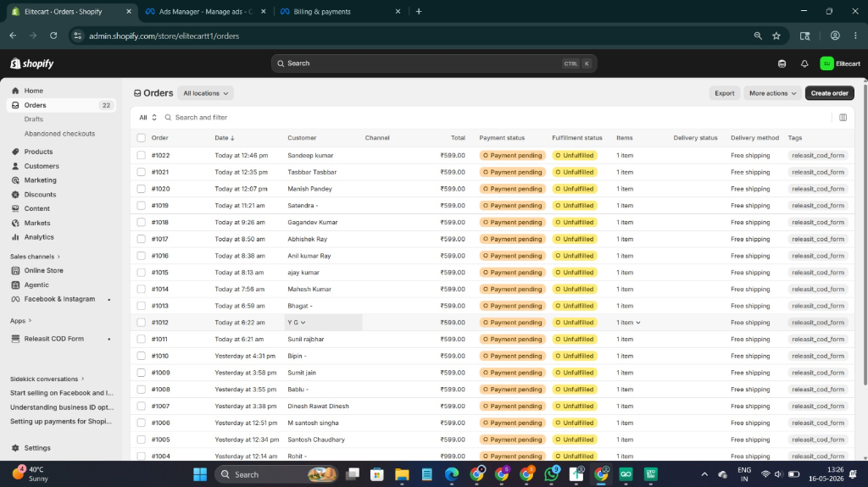Expand the Y G customer dropdown arrow
Viewport: 868px width, 487px height.
[303, 323]
